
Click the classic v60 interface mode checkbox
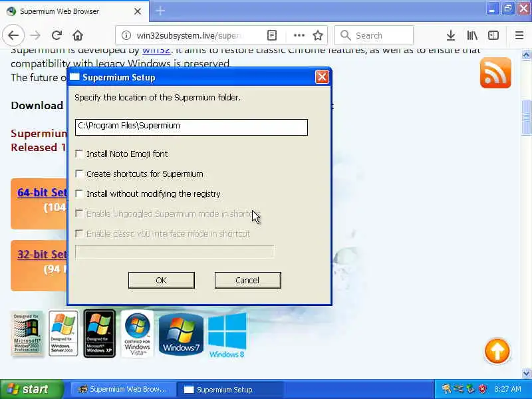[79, 233]
